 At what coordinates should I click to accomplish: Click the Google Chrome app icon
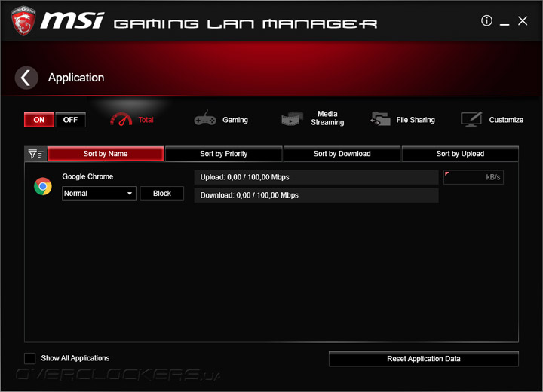click(43, 186)
